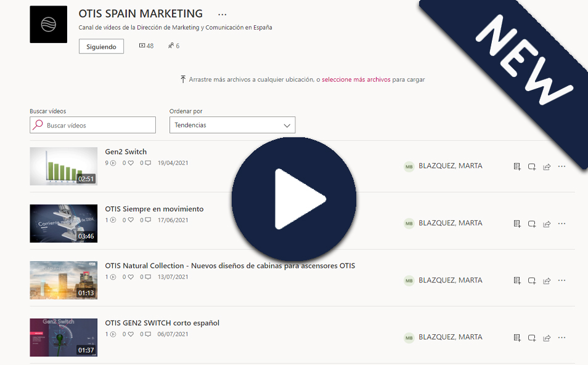Open more options for OTIS GEN2 SWITCH corto

pos(561,338)
